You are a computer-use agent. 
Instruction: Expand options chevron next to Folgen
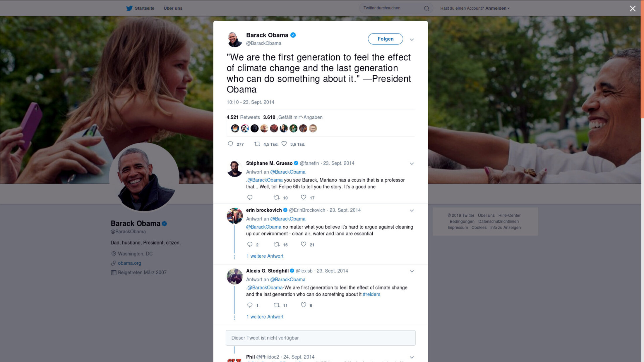(412, 39)
